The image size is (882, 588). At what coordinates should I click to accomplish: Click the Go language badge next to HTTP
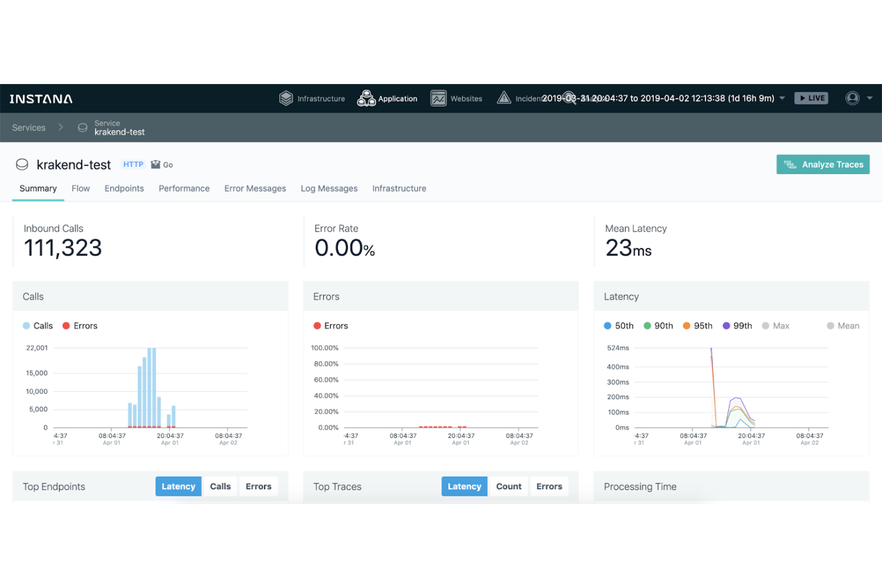(162, 164)
